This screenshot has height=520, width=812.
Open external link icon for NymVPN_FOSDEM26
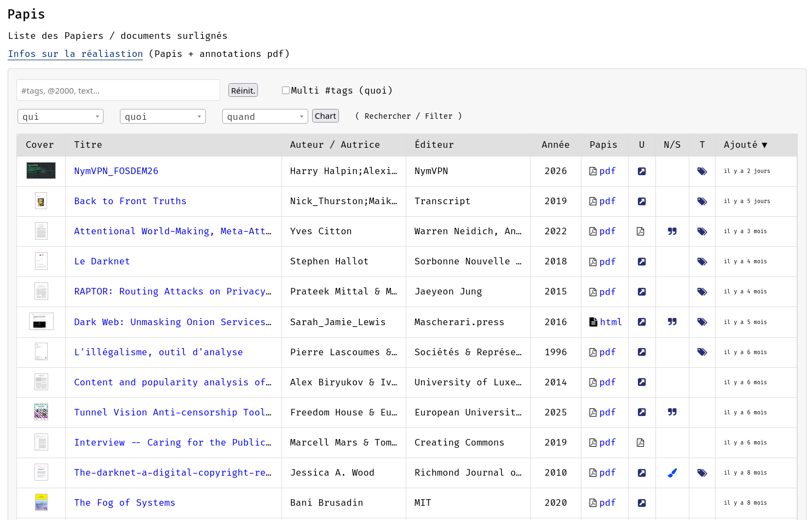[x=642, y=171]
